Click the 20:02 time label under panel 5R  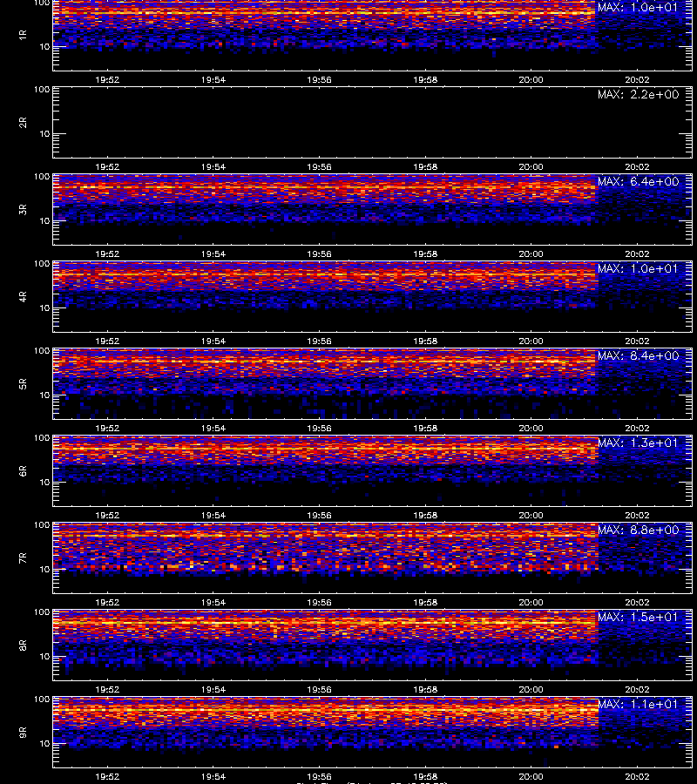click(637, 429)
